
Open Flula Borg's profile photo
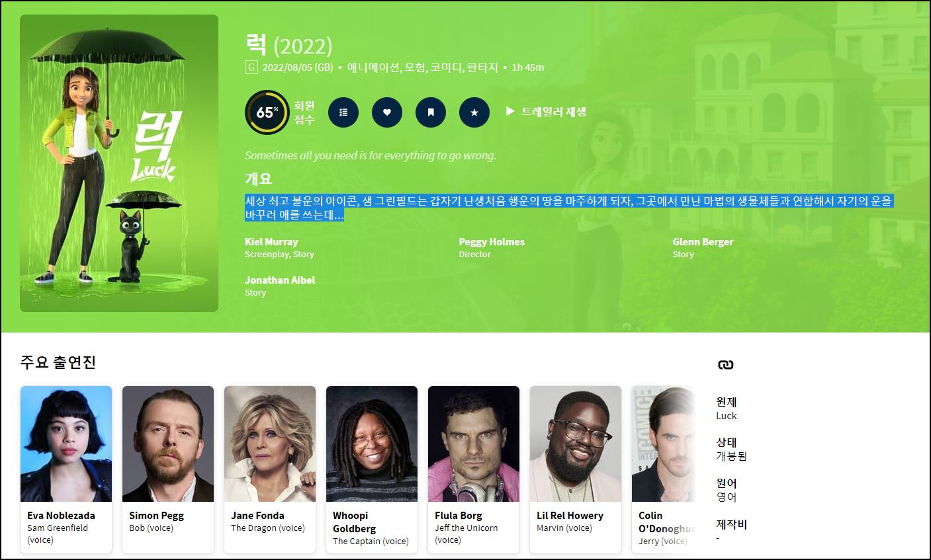coord(474,444)
